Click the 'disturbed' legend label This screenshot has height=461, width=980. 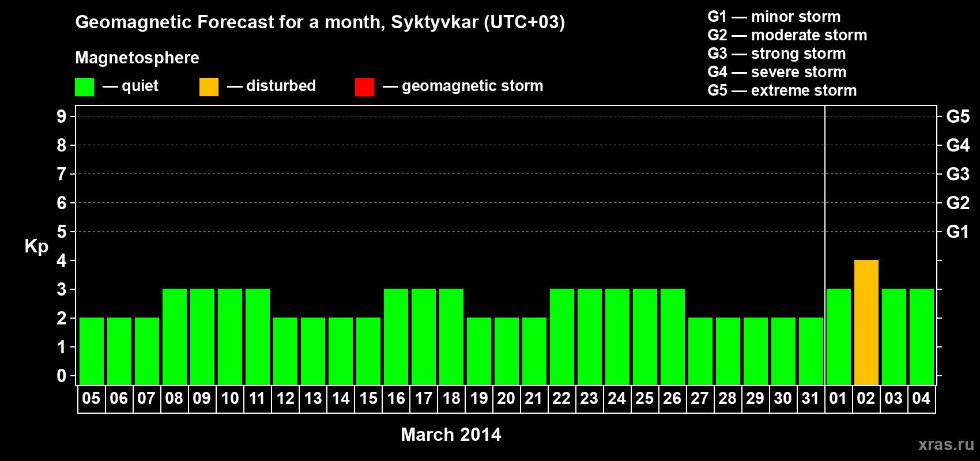(281, 86)
